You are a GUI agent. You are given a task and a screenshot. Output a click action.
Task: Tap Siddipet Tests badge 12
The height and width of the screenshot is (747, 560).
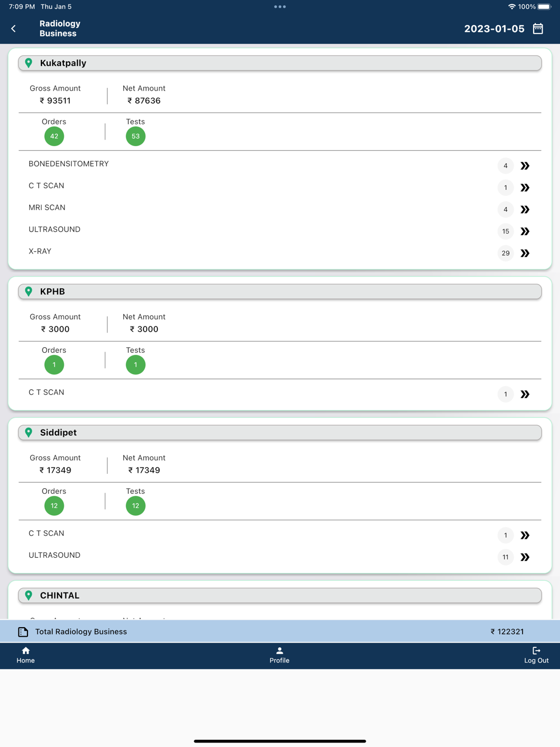[x=136, y=506]
